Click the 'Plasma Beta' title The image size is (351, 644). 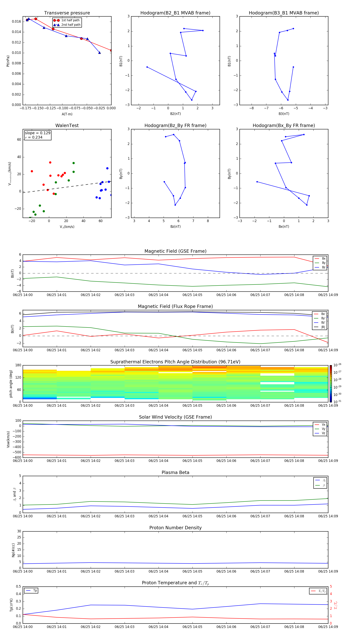coord(175,472)
